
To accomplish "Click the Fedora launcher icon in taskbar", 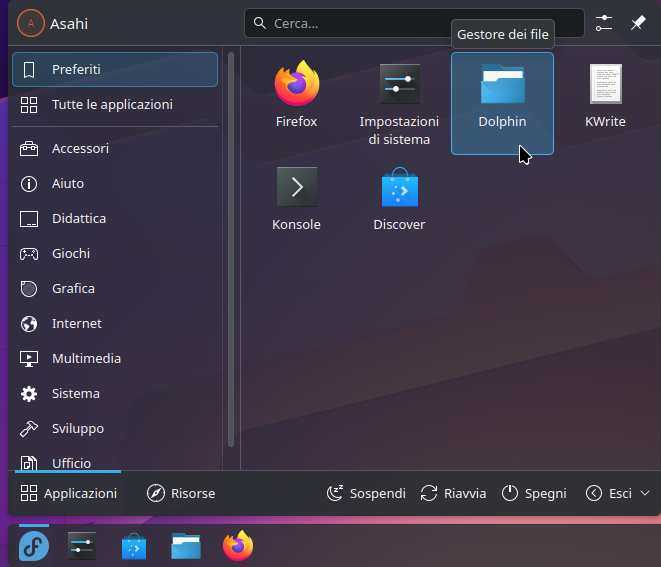I will 33,546.
